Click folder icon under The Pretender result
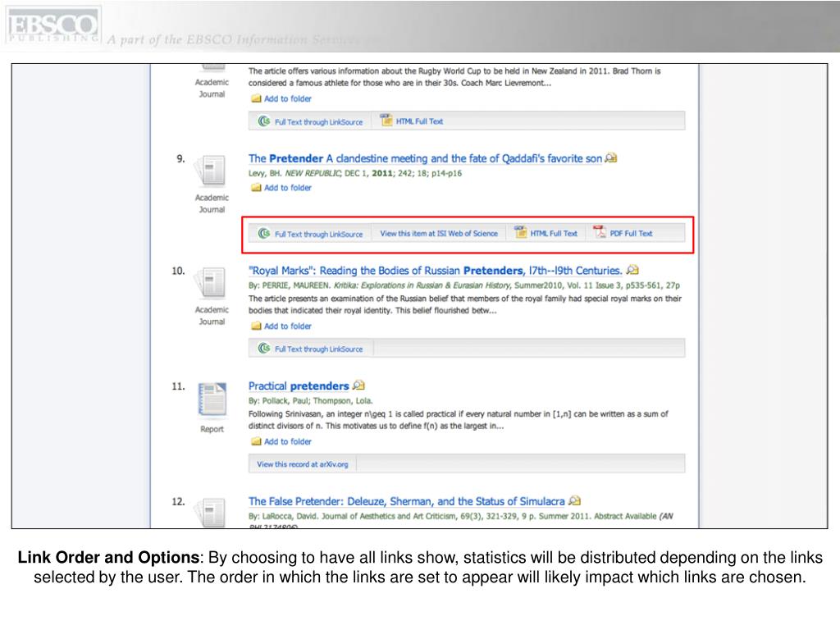The width and height of the screenshot is (840, 630). [256, 188]
